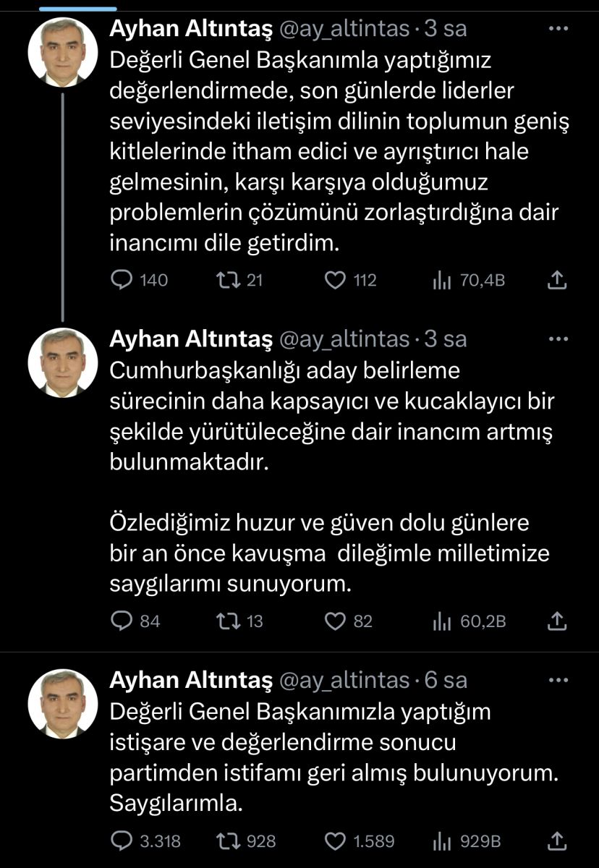Image resolution: width=599 pixels, height=868 pixels.
Task: Reply to tweet with 3.318 replies
Action: (x=122, y=841)
